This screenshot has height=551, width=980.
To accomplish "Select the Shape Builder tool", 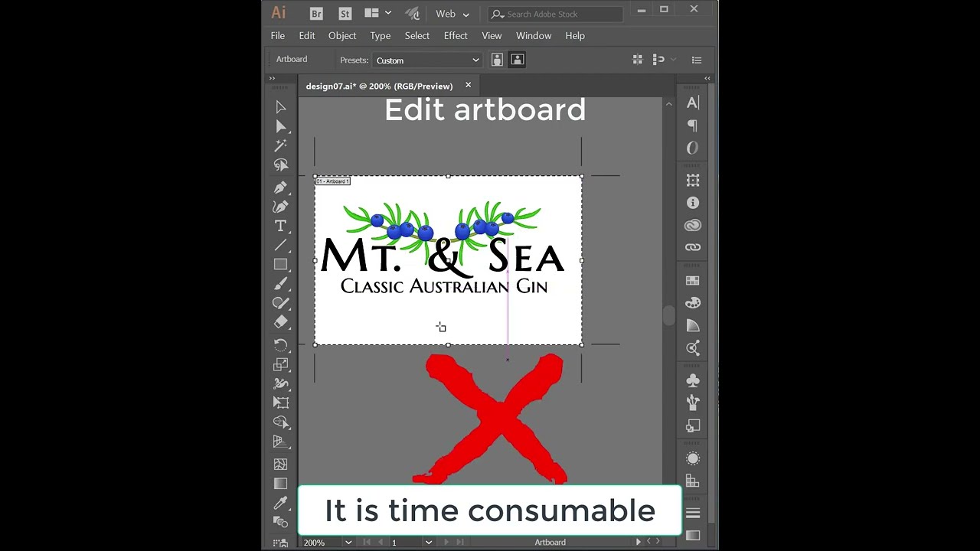I will [x=280, y=422].
